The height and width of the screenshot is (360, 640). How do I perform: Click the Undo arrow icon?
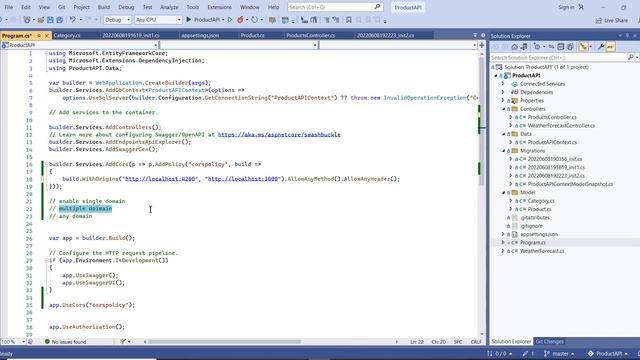click(72, 20)
